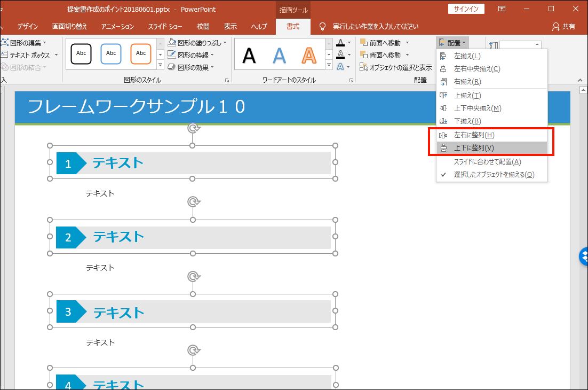588x390 pixels.
Task: Select 左右中央揃え alignment
Action: point(479,68)
